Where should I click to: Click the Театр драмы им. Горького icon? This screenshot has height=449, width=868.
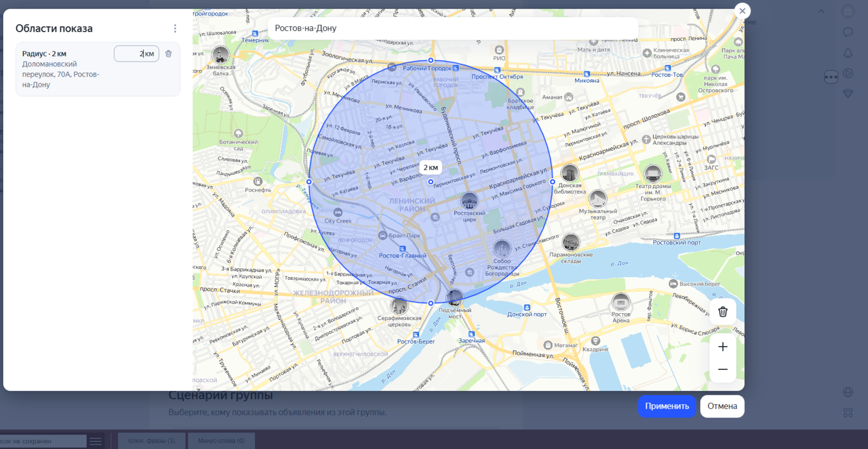[x=653, y=174]
